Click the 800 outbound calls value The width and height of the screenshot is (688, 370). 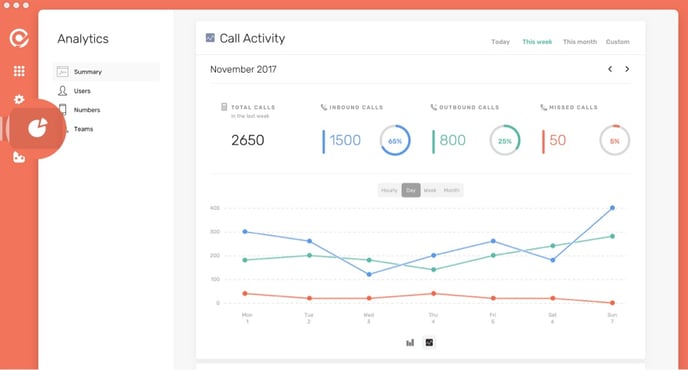[x=452, y=140]
